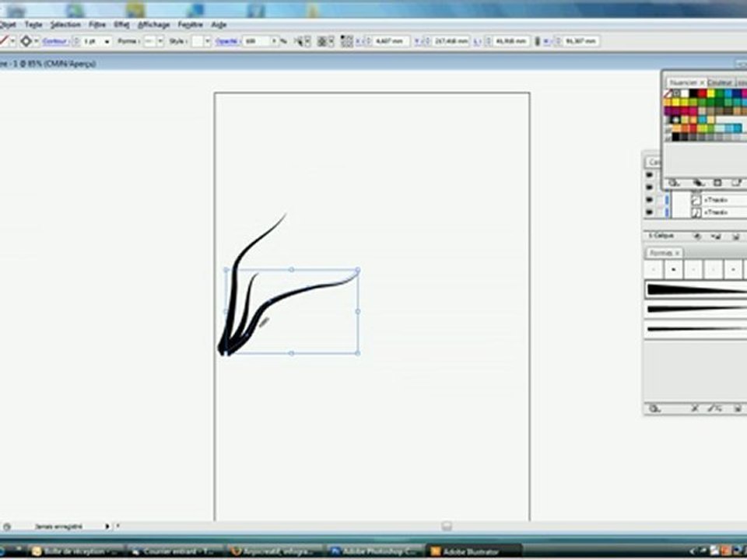Select the medium tapered art brush
This screenshot has height=560, width=747.
(696, 310)
